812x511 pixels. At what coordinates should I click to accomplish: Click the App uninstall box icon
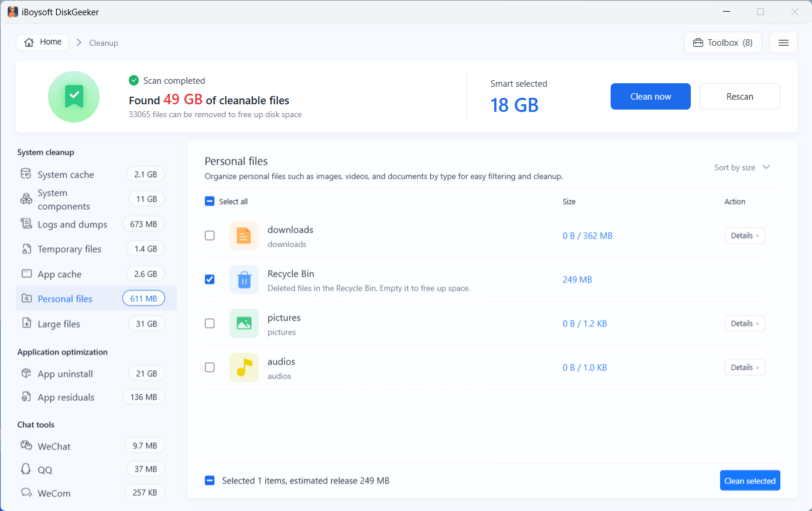[x=26, y=373]
